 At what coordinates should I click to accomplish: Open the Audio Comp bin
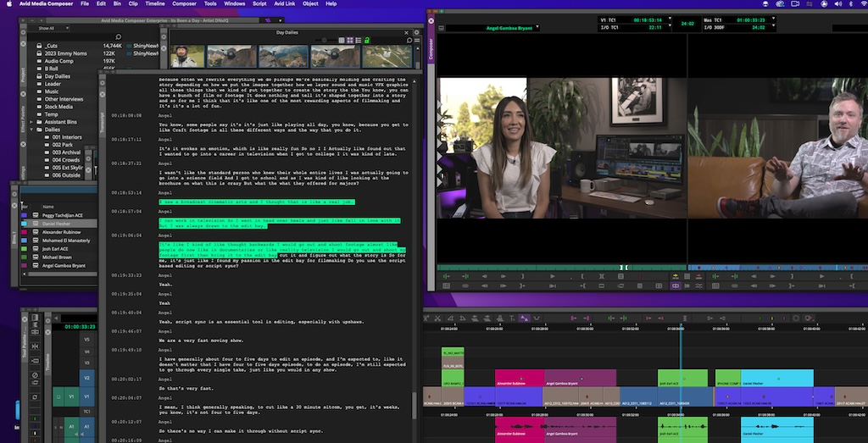click(58, 61)
